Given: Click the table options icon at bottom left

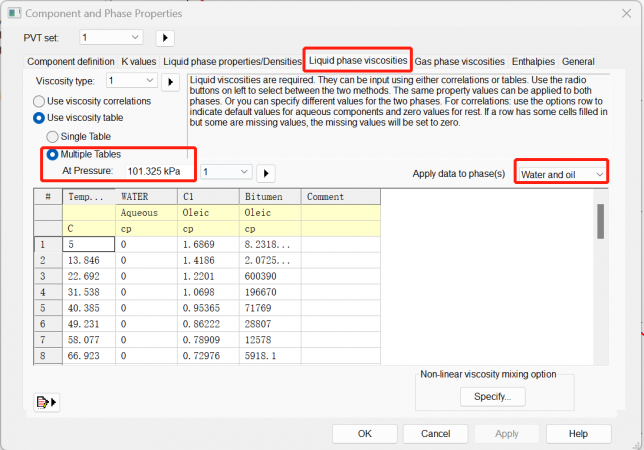Looking at the screenshot, I should tap(47, 401).
